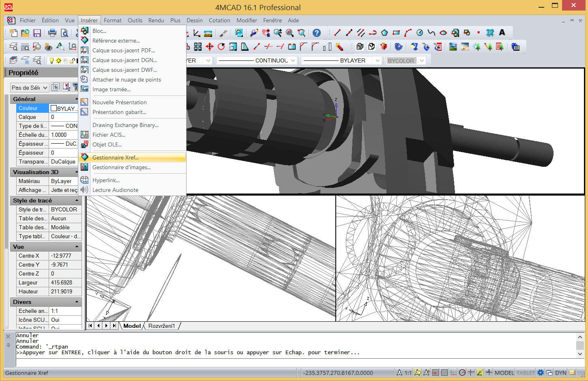Image resolution: width=588 pixels, height=381 pixels.
Task: Open the BYLAYER lineweight dropdown
Action: tap(378, 60)
